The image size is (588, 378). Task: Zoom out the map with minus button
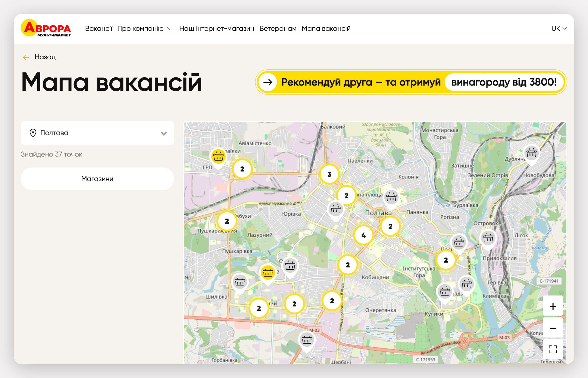(x=553, y=328)
